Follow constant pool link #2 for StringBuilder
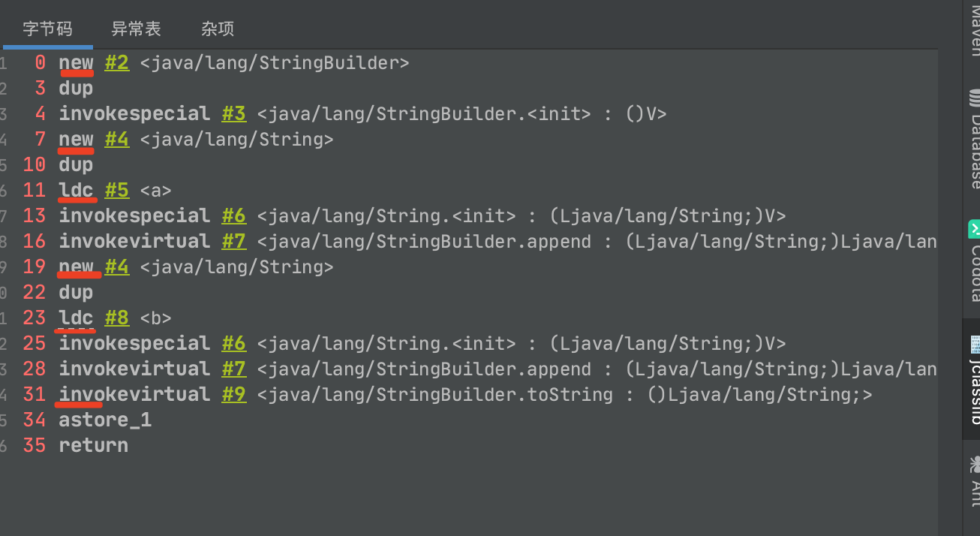 tap(117, 63)
